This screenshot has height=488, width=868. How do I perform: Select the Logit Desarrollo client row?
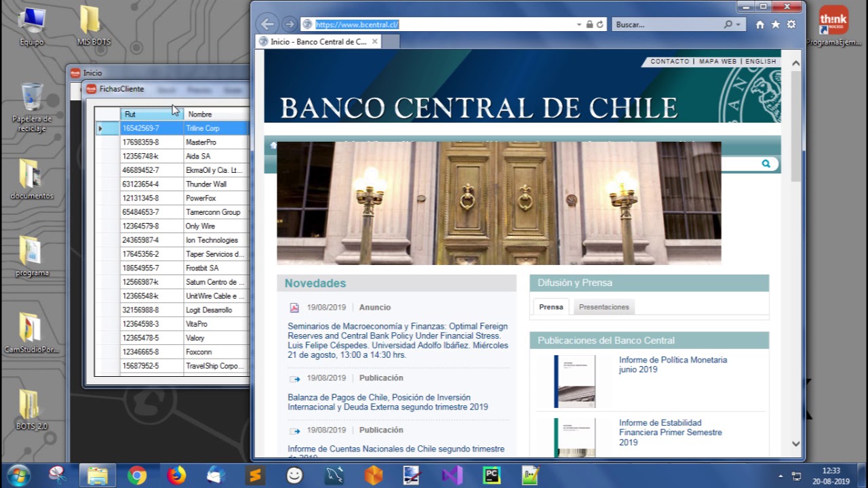(x=173, y=310)
